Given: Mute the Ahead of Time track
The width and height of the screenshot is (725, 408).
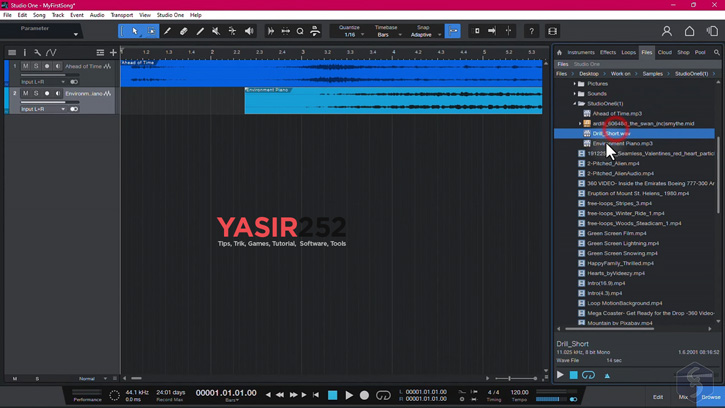Looking at the screenshot, I should click(25, 66).
